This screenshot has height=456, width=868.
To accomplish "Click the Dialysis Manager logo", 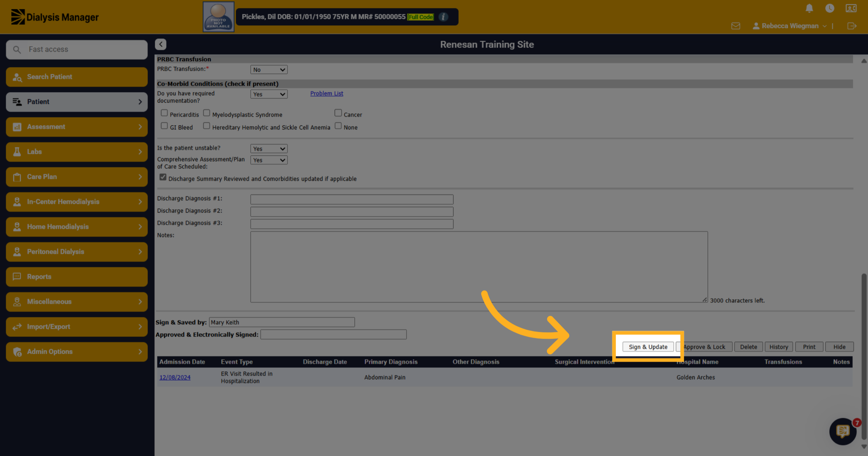I will tap(55, 17).
